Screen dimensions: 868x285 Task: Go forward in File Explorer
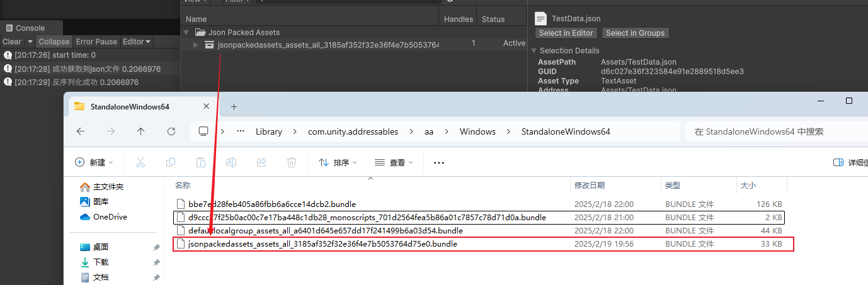pos(111,131)
